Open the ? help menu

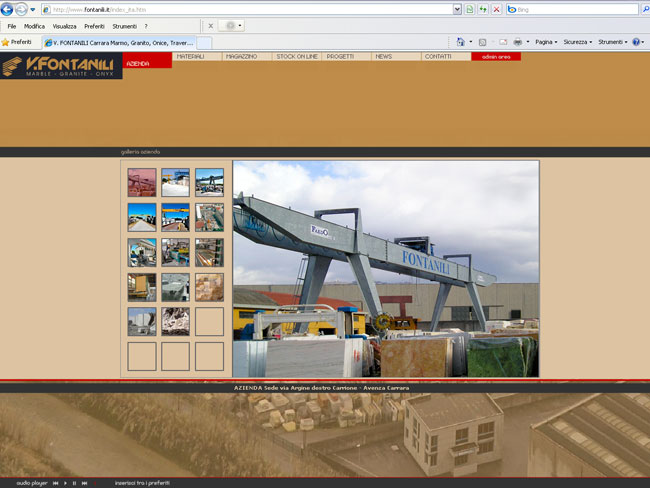coord(146,26)
